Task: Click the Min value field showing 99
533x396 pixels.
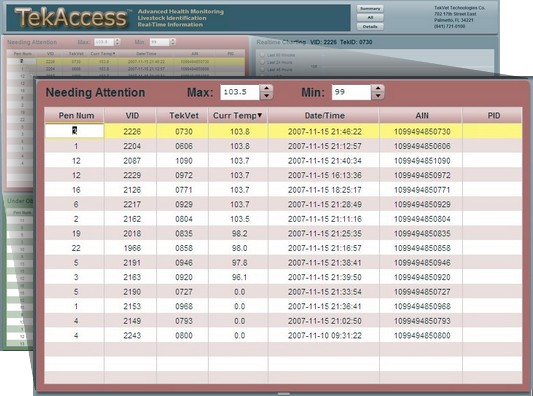Action: tap(351, 92)
